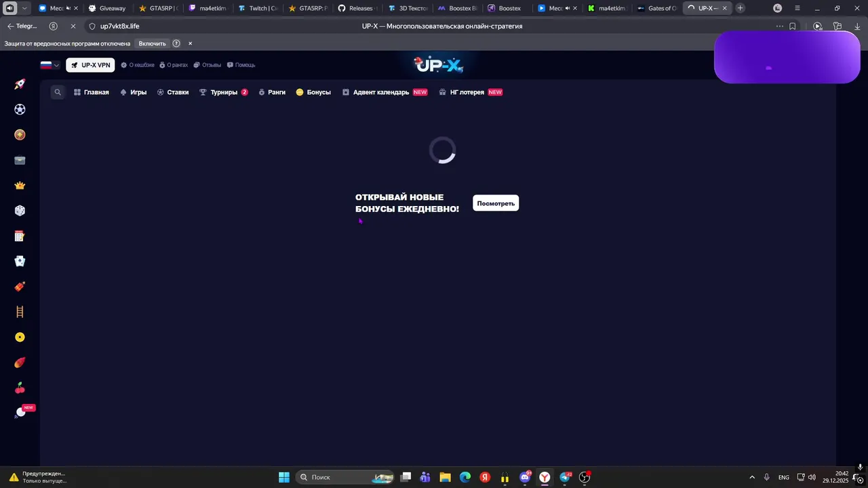868x488 pixels.
Task: Open the crown icon in the sidebar
Action: [x=20, y=186]
